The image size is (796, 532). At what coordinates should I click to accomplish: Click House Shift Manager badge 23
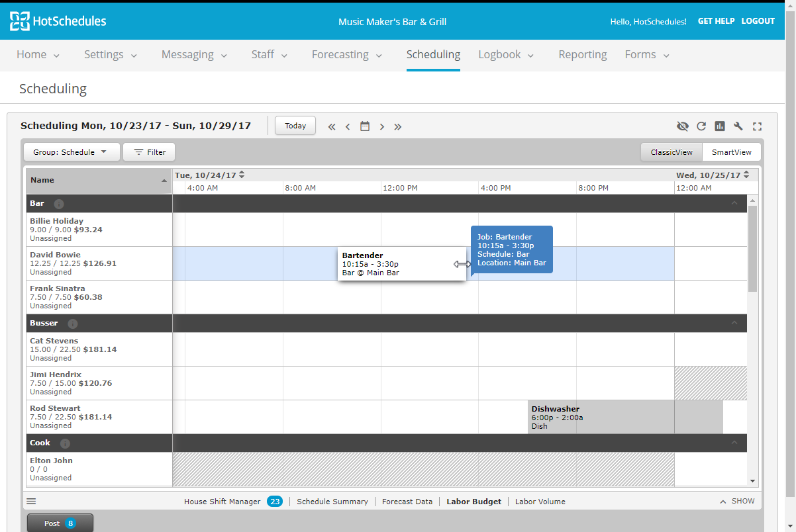click(275, 502)
